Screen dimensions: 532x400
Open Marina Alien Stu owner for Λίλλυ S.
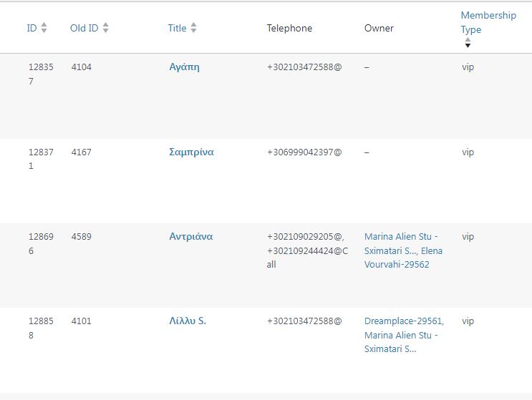401,336
